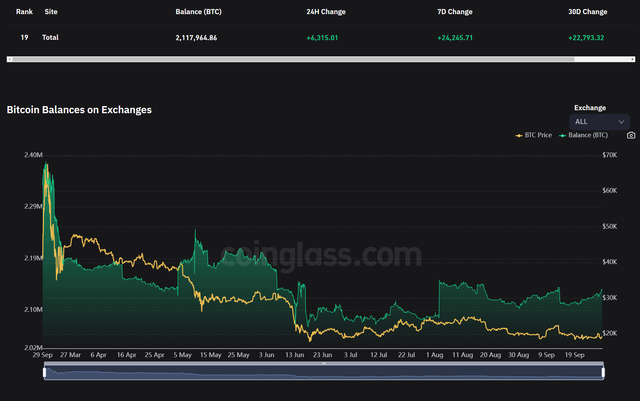Sort by Balance (BTC) column header
This screenshot has width=640, height=401.
coord(198,12)
